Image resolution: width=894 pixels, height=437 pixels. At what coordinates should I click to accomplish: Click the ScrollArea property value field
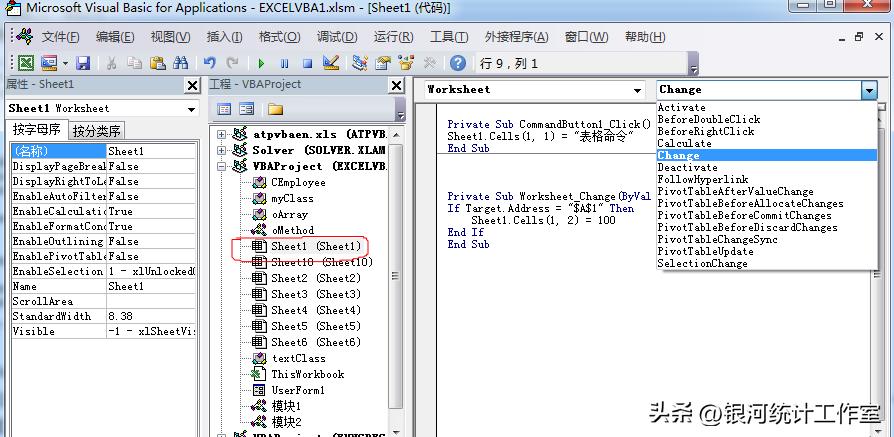click(x=151, y=301)
